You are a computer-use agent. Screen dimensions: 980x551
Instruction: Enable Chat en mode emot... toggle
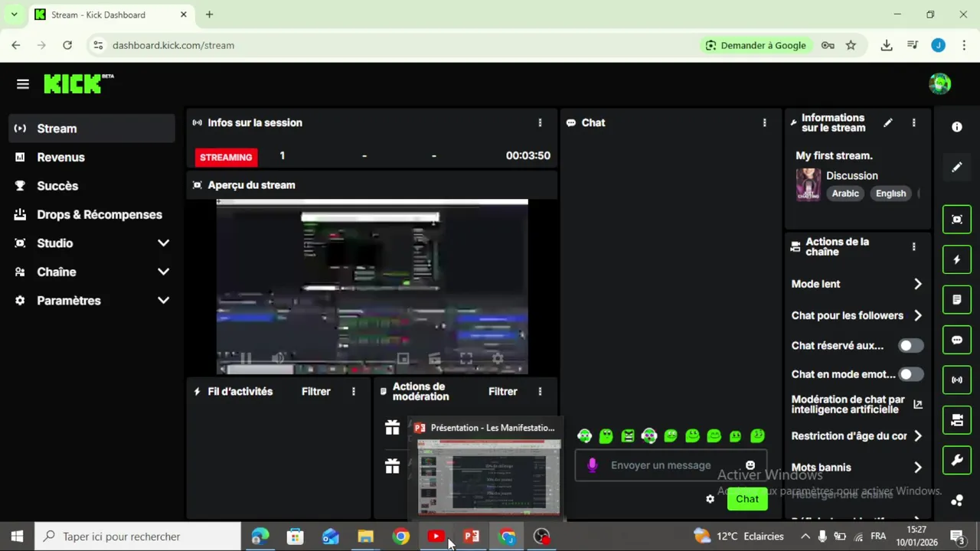tap(910, 374)
